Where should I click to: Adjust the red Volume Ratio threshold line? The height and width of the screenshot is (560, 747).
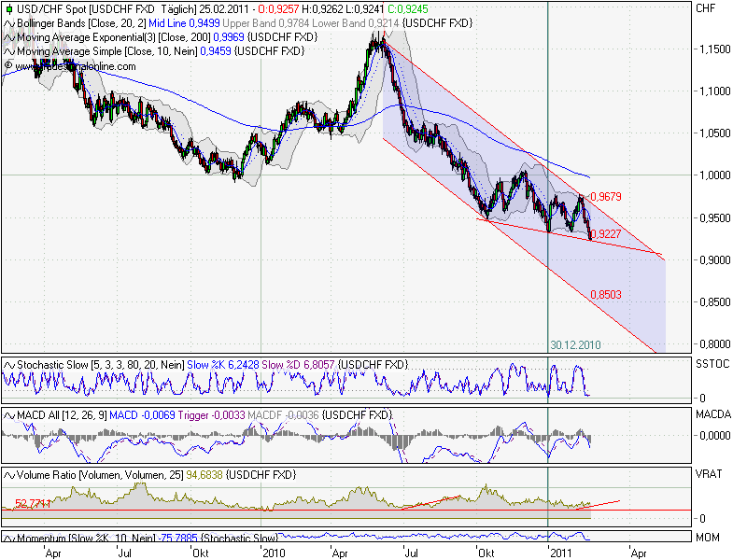click(x=280, y=510)
